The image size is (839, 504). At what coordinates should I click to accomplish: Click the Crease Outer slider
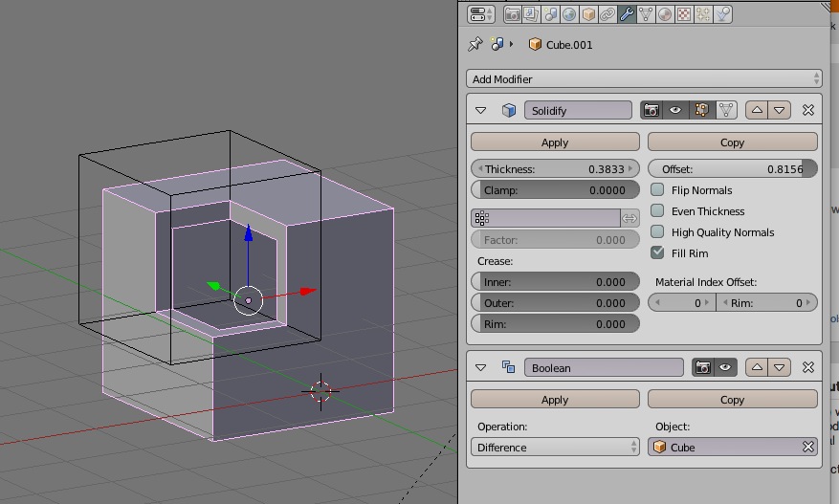(555, 303)
